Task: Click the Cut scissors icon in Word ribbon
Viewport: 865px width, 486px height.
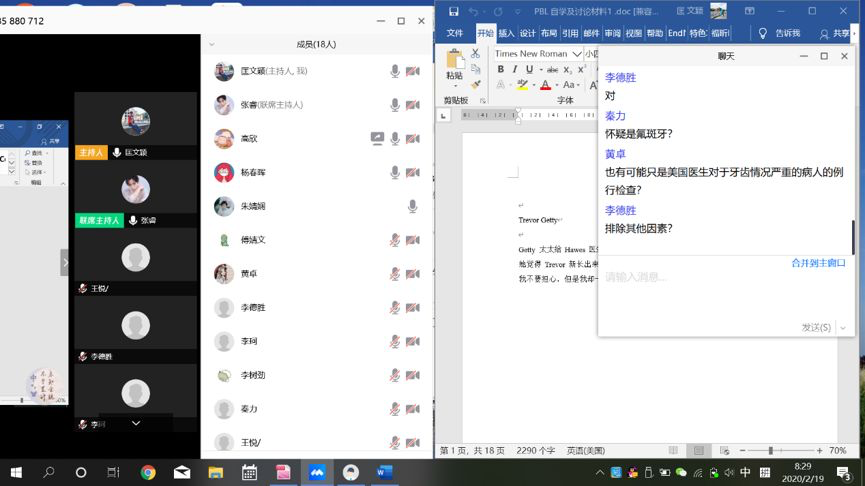Action: [x=476, y=54]
